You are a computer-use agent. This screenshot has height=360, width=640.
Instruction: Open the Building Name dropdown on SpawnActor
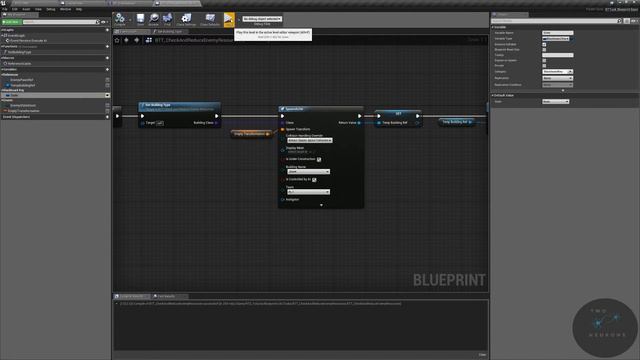point(308,172)
